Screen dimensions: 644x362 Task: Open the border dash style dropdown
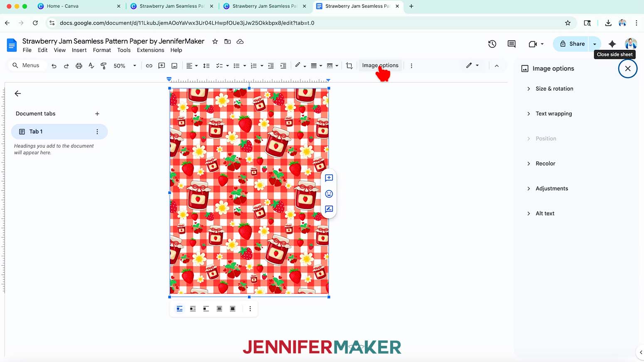332,66
